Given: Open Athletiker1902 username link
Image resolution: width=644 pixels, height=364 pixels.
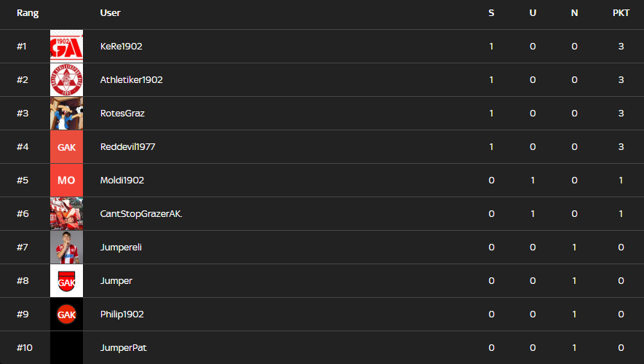Looking at the screenshot, I should [132, 80].
